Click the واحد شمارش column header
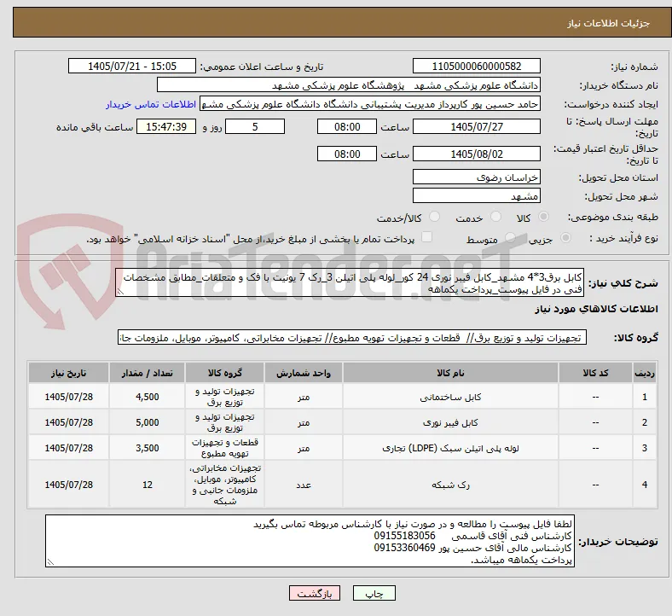Image resolution: width=672 pixels, height=616 pixels. pyautogui.click(x=304, y=373)
